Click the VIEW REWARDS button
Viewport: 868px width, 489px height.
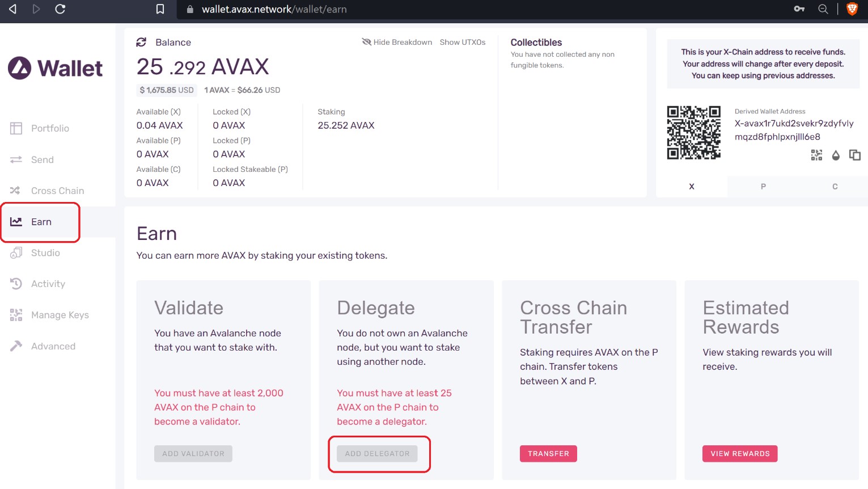(x=740, y=453)
